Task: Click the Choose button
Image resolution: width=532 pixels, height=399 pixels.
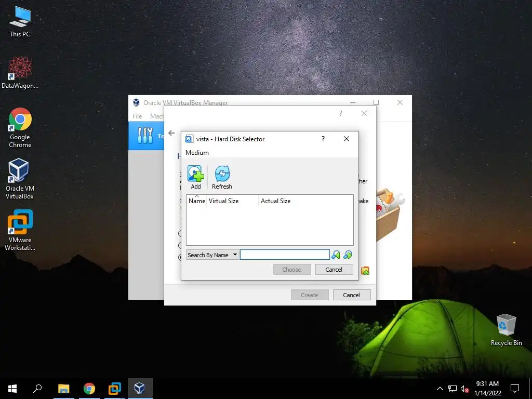Action: [x=292, y=270]
